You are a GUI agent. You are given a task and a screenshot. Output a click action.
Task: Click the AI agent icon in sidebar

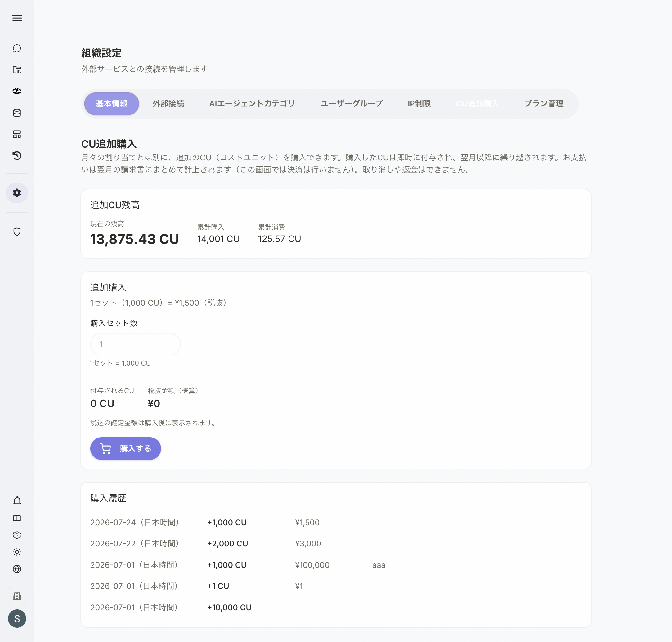(17, 91)
